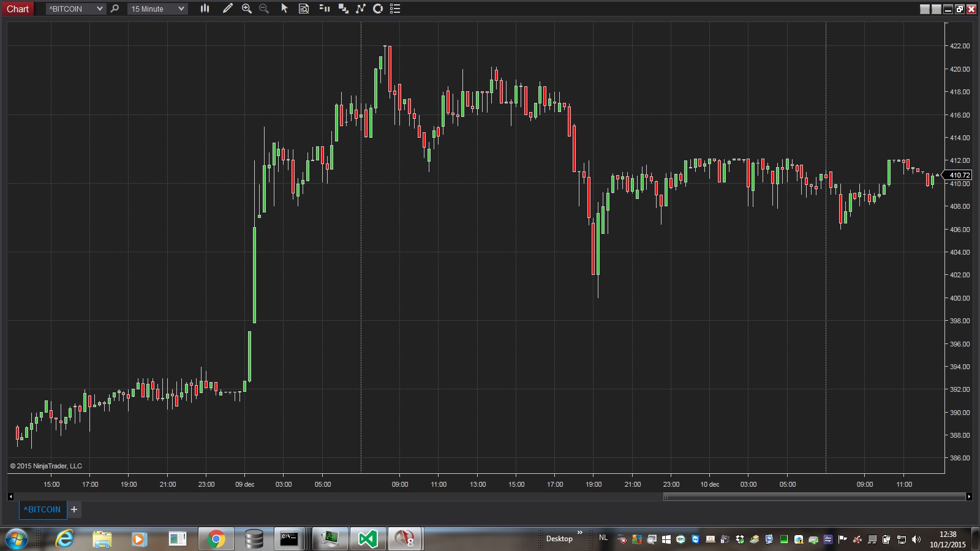The width and height of the screenshot is (980, 551).
Task: Click the 400.00 price axis label
Action: (x=960, y=298)
